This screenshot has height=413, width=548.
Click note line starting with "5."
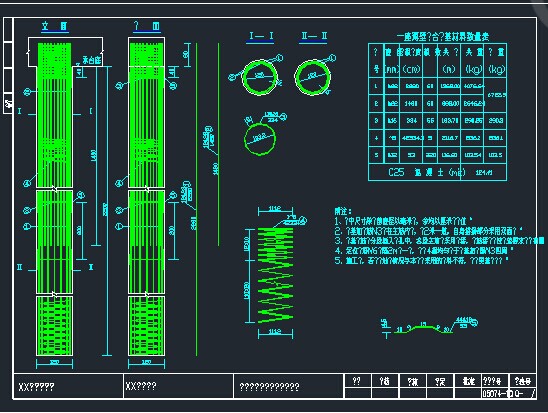[x=421, y=261]
